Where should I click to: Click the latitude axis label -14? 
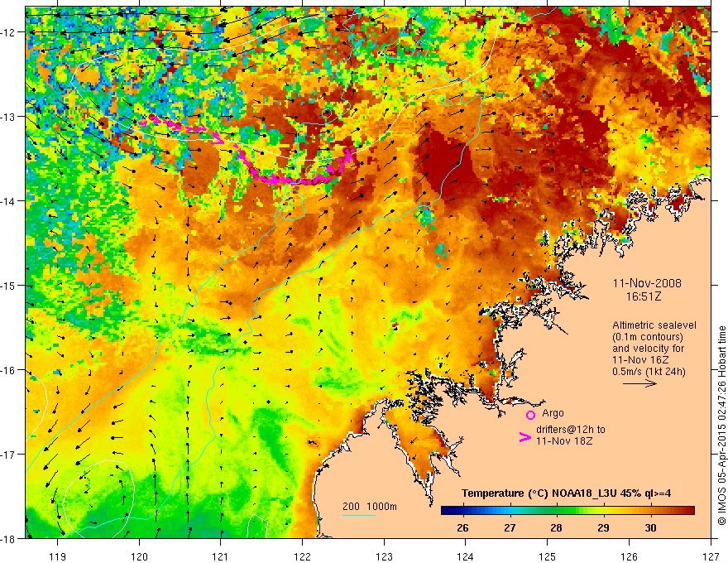[9, 201]
